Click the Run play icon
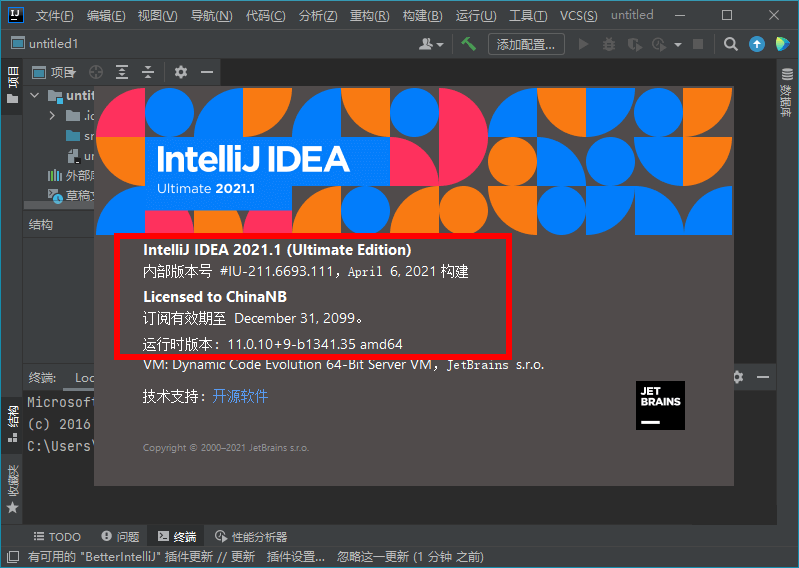The width and height of the screenshot is (799, 568). click(583, 45)
